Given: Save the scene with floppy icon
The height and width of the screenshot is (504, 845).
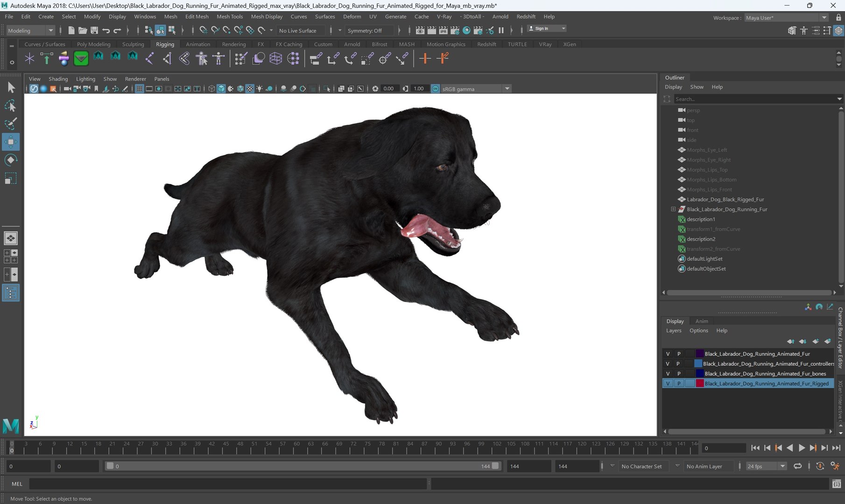Looking at the screenshot, I should pyautogui.click(x=94, y=30).
